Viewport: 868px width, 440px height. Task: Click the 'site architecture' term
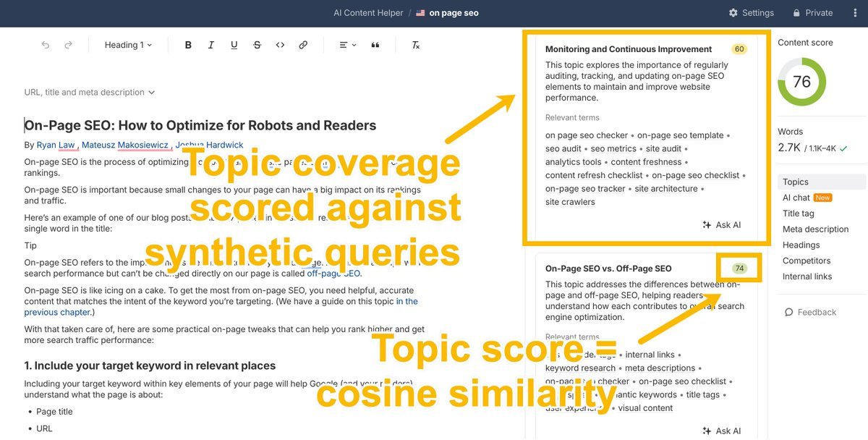[666, 189]
